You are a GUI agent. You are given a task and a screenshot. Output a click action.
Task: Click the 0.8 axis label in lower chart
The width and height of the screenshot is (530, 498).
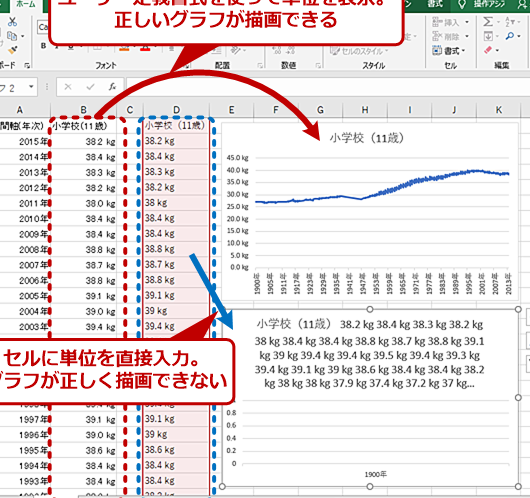click(x=231, y=413)
